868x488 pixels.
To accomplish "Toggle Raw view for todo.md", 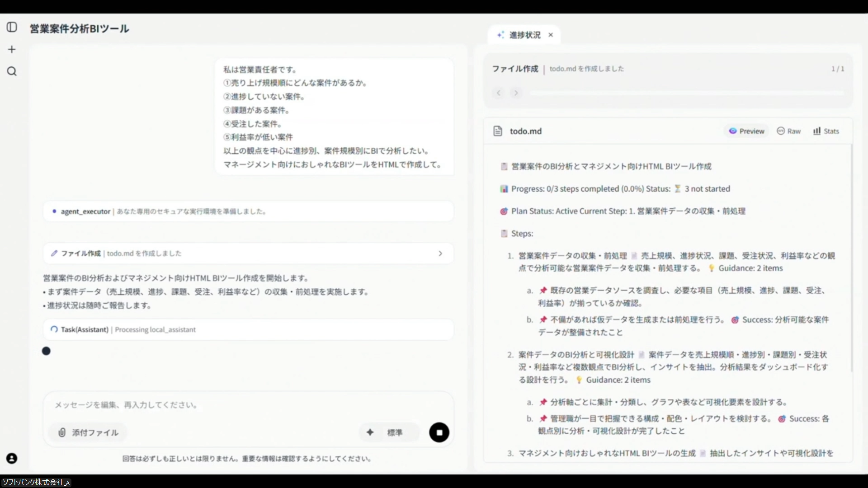I will (789, 131).
